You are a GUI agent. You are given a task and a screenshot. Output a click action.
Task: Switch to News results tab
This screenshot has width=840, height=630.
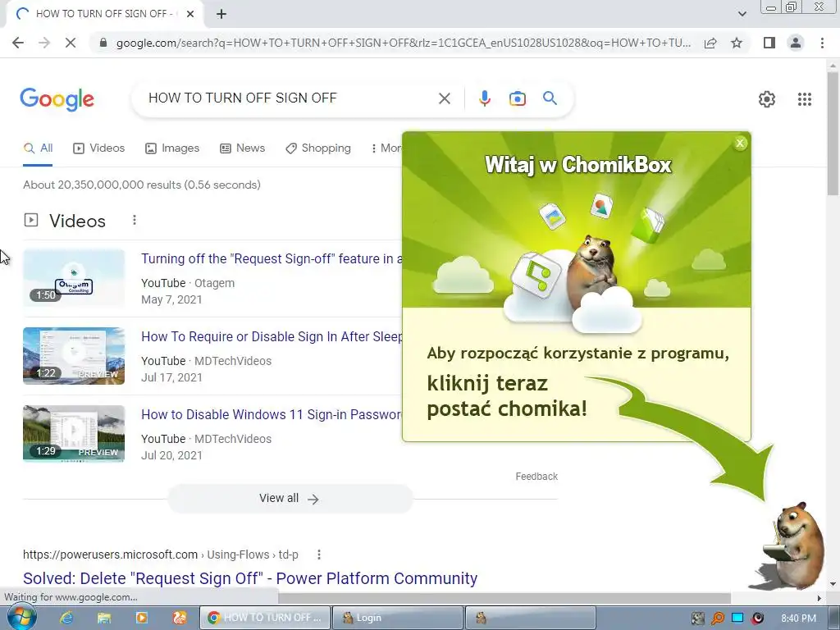tap(242, 148)
